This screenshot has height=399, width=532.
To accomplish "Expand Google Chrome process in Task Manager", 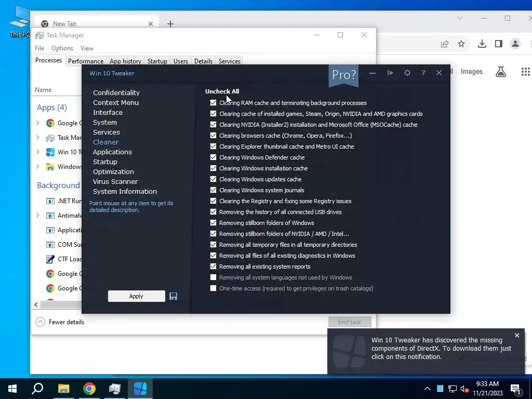I will coord(38,123).
